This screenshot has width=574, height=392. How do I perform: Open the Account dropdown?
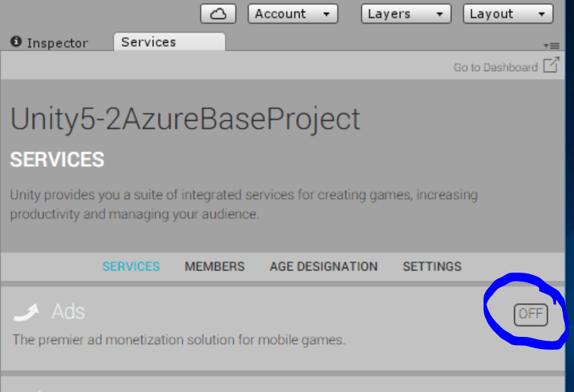pos(293,14)
